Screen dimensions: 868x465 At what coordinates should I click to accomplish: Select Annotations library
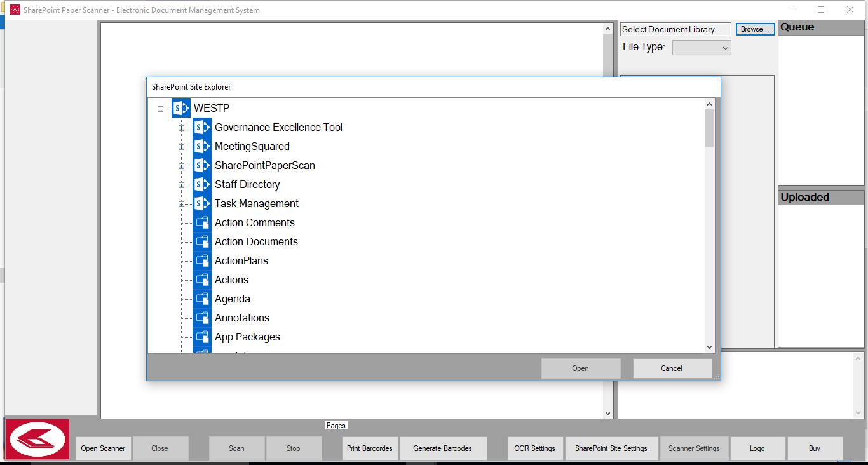242,318
